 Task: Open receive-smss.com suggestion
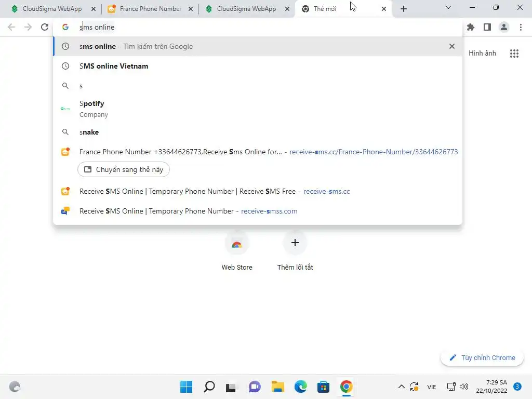click(258, 211)
